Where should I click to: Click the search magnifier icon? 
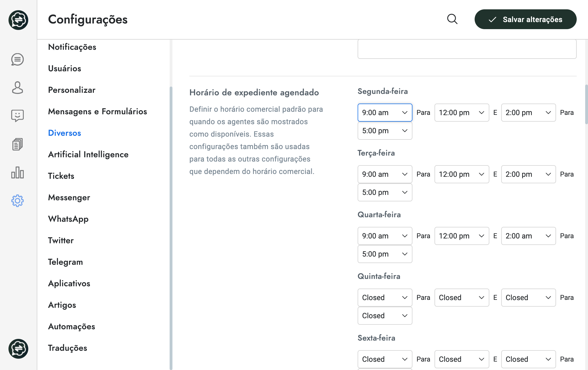tap(452, 19)
